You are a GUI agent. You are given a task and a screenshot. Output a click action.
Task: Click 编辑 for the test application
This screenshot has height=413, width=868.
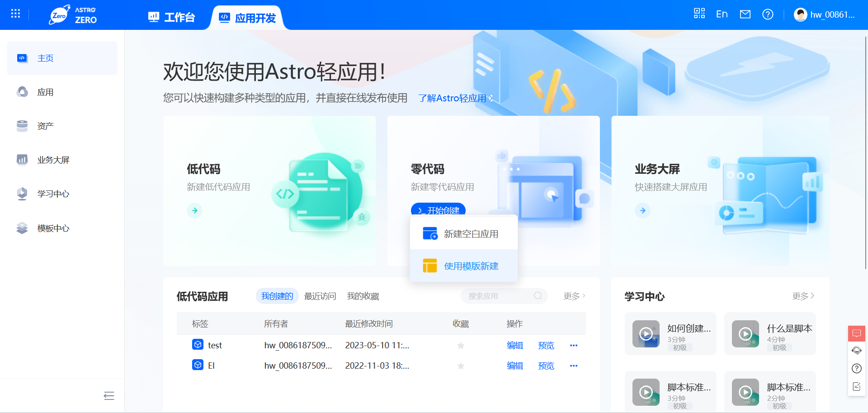point(514,345)
